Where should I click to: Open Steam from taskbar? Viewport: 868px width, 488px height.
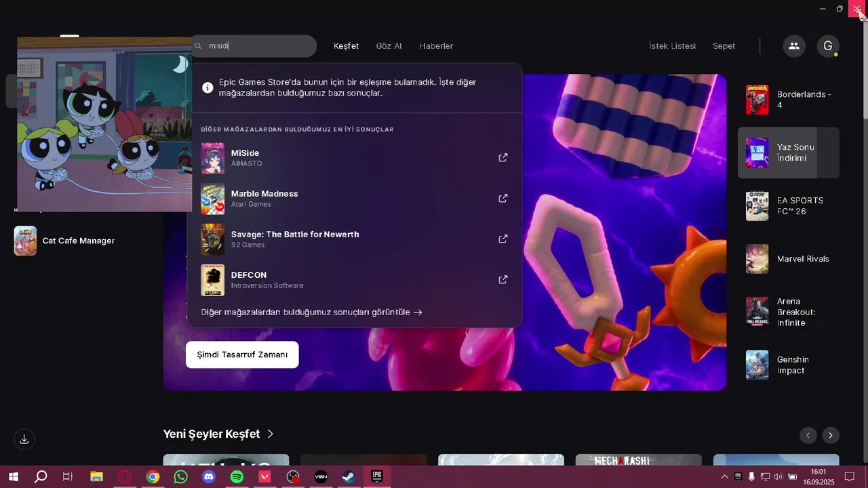[349, 476]
